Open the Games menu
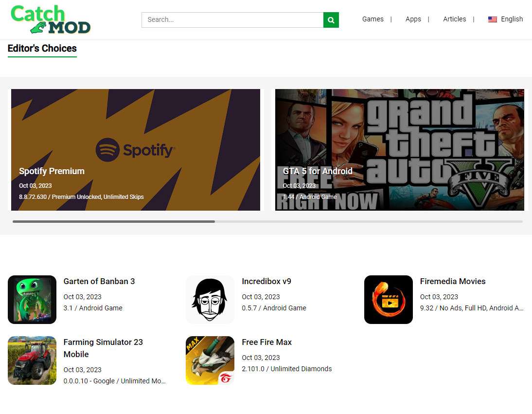 (x=372, y=19)
